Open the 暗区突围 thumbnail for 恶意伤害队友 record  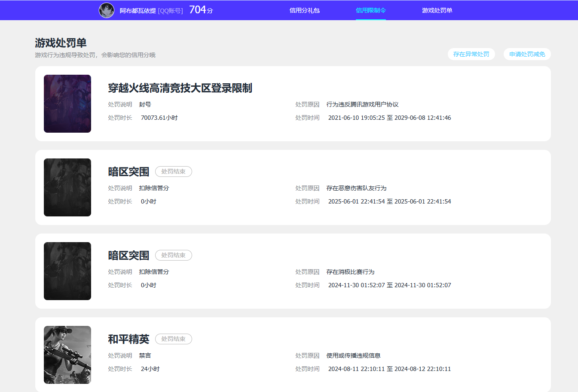click(x=67, y=187)
